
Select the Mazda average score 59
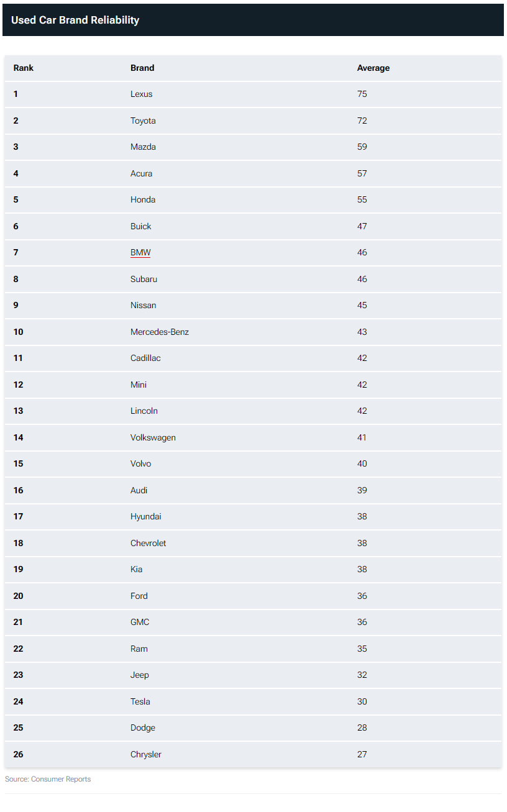click(362, 147)
